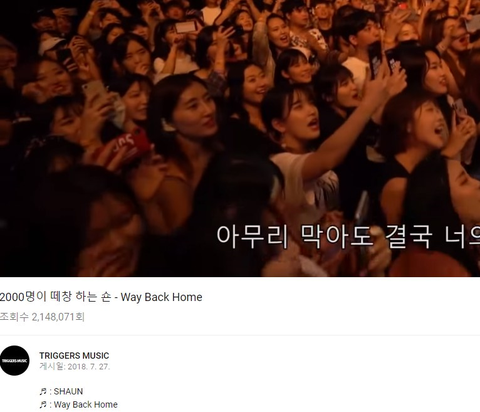The width and height of the screenshot is (480, 412).
Task: Click the SHAUN artist text in description
Action: 68,391
